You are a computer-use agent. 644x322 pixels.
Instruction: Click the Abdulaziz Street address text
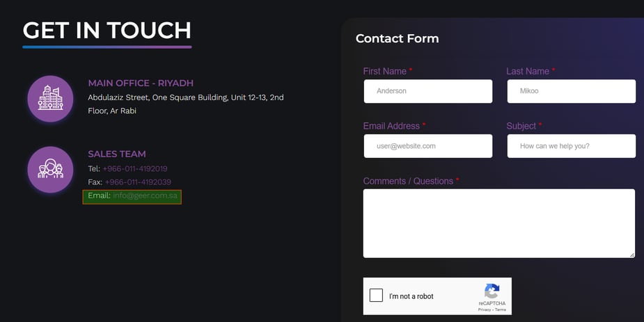(186, 104)
